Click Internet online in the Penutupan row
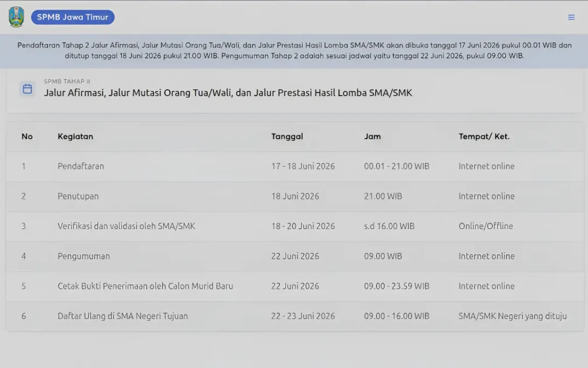 pyautogui.click(x=486, y=196)
